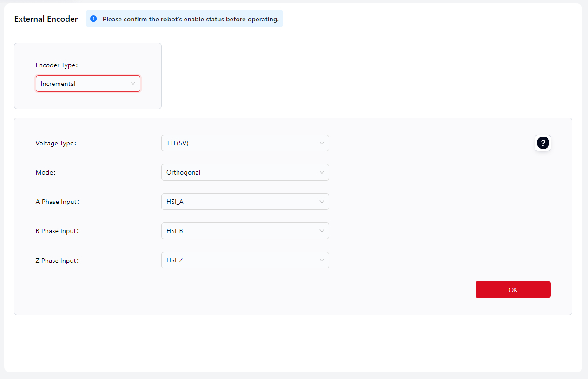Click the Voltage Type label
This screenshot has width=588, height=379.
point(55,143)
